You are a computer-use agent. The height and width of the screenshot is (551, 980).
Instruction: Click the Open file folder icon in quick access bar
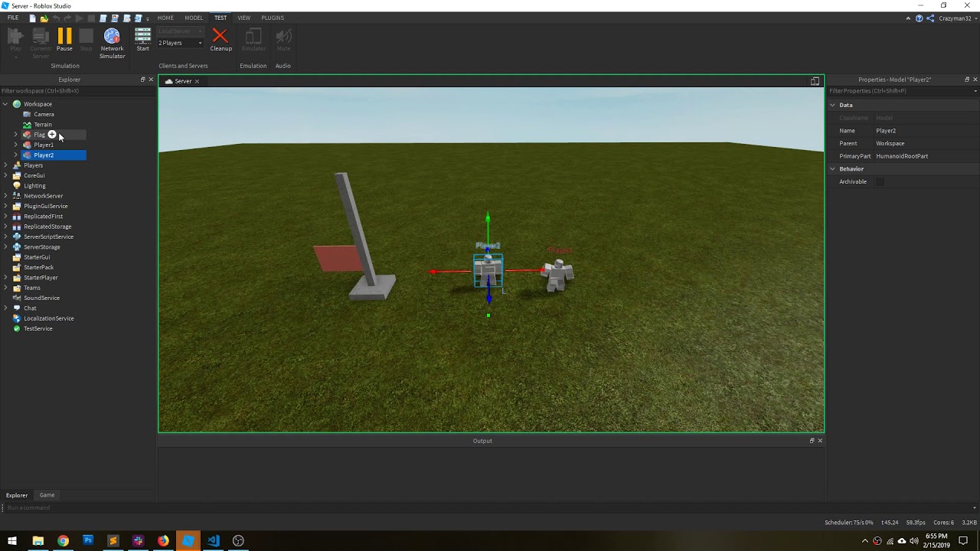point(44,18)
